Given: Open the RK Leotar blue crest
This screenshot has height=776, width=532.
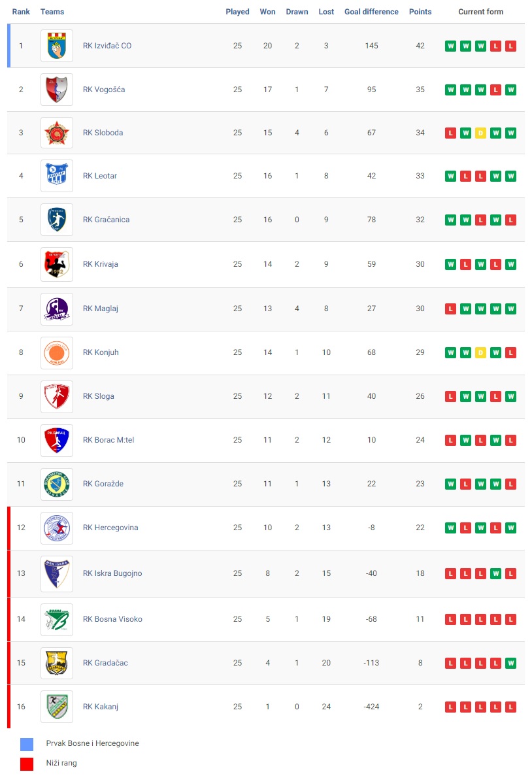Looking at the screenshot, I should pyautogui.click(x=57, y=176).
